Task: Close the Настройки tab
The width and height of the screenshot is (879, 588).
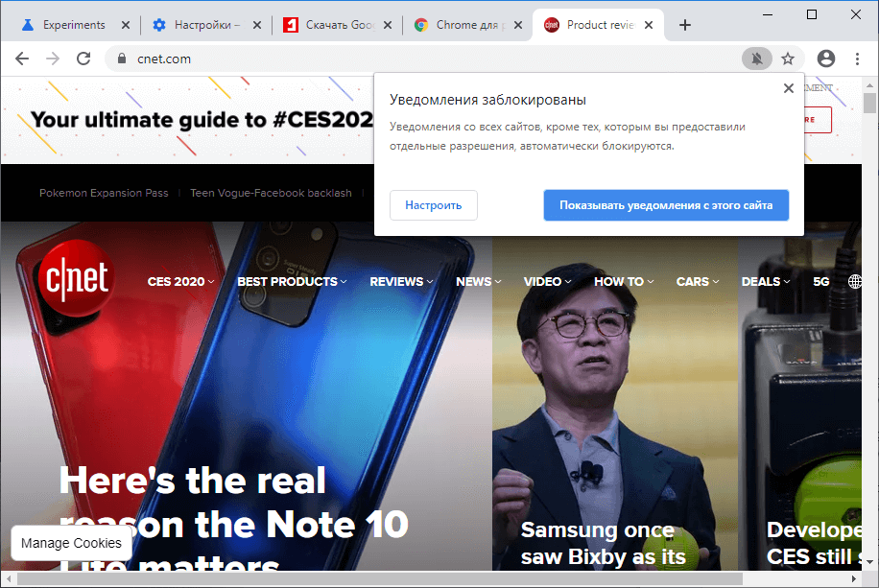Action: [257, 25]
